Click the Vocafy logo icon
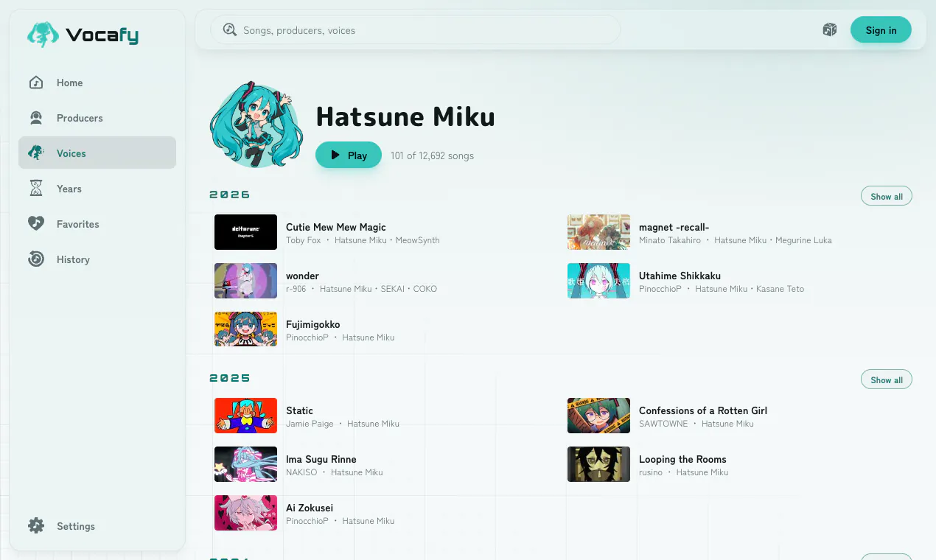This screenshot has width=936, height=560. pos(43,35)
